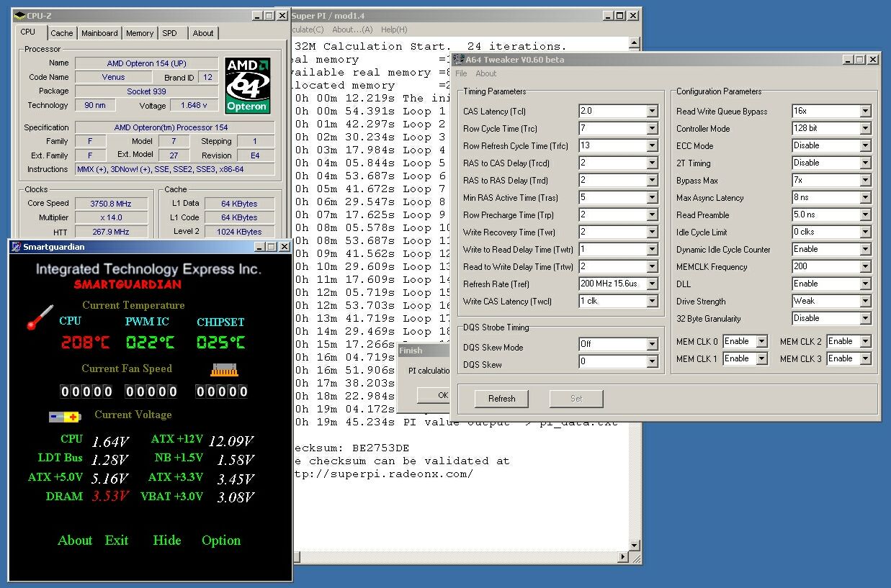Open the Bypass Max dropdown
This screenshot has height=588, width=891.
(865, 181)
